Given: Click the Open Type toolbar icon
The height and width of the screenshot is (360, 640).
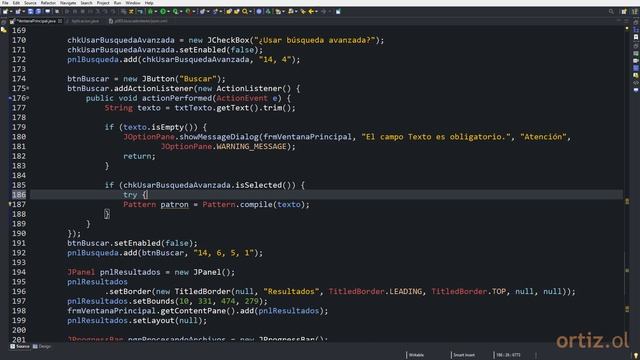Looking at the screenshot, I should pyautogui.click(x=229, y=11).
